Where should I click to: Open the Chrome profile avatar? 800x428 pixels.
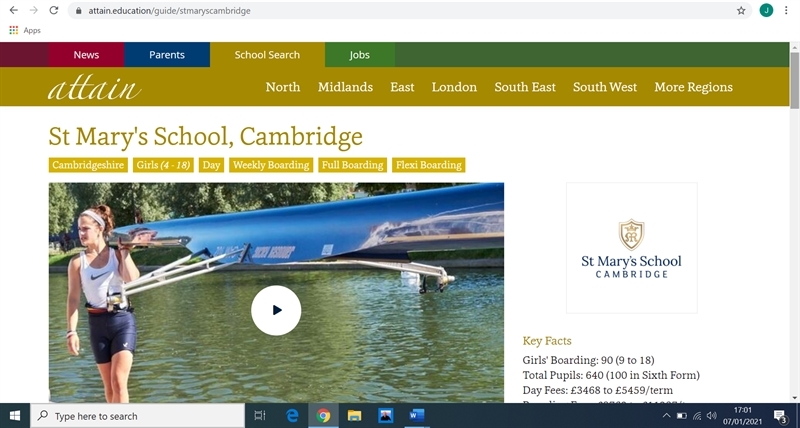pos(766,10)
